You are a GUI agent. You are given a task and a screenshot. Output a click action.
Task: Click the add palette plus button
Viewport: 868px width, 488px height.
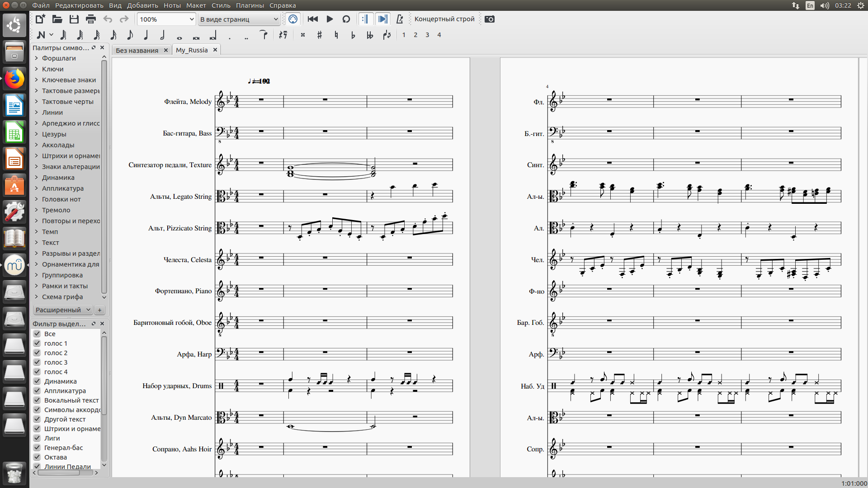(100, 310)
